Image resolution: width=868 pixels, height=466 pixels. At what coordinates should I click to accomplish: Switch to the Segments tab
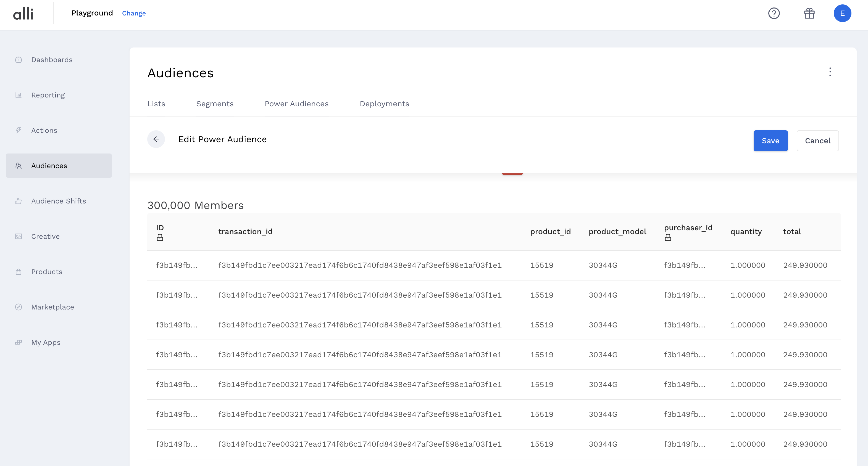[x=215, y=104]
